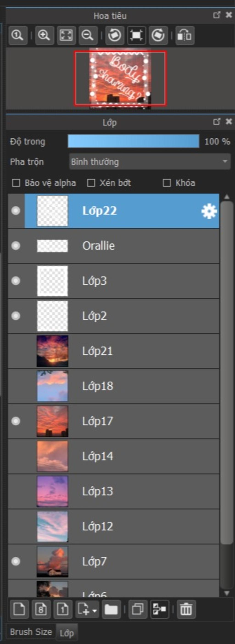Screen dimensions: 235x644
Task: Fit canvas to window in navigator
Action: point(66,35)
